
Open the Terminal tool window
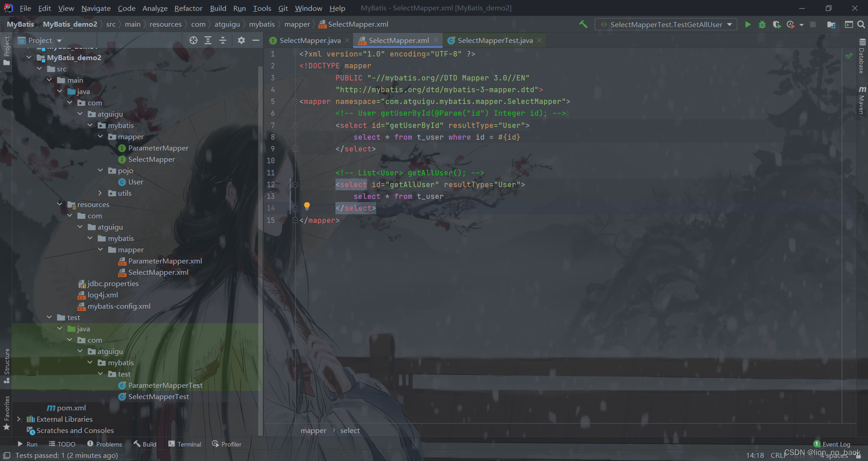tap(184, 444)
